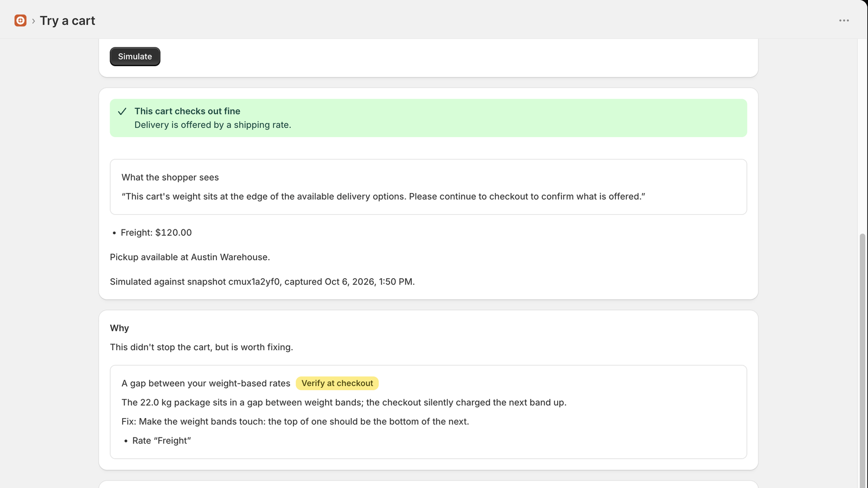Click the shopper message quoted text
Viewport: 868px width, 488px height.
click(384, 196)
